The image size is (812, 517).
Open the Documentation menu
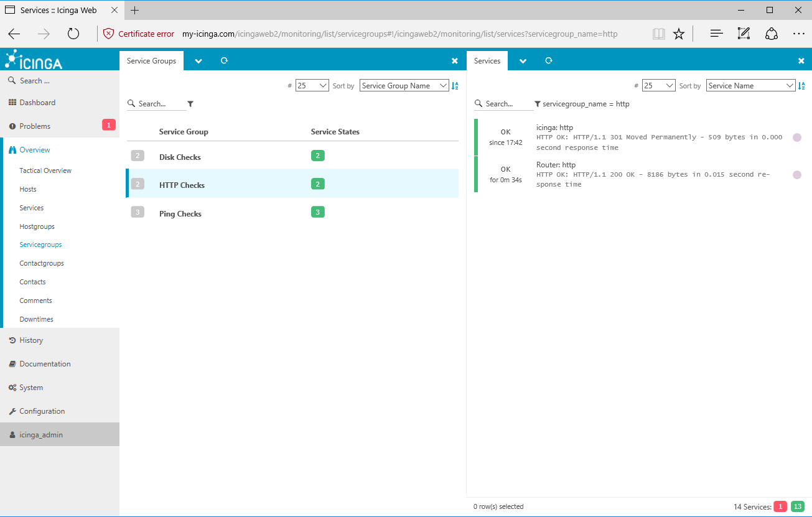click(45, 364)
